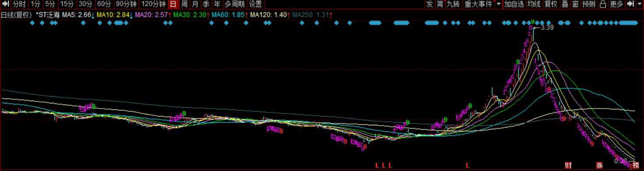Toggle the 九转 indicator
The width and height of the screenshot is (644, 171).
pyautogui.click(x=453, y=4)
